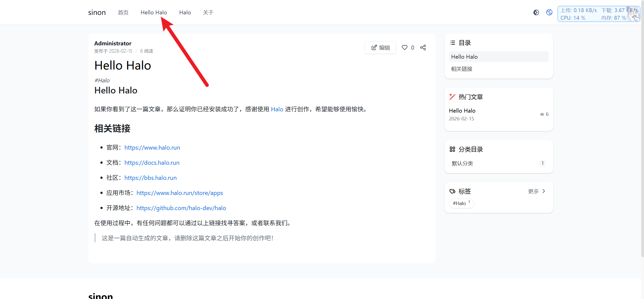This screenshot has width=644, height=299.
Task: Expand tags with 更多 chevron
Action: pos(544,191)
